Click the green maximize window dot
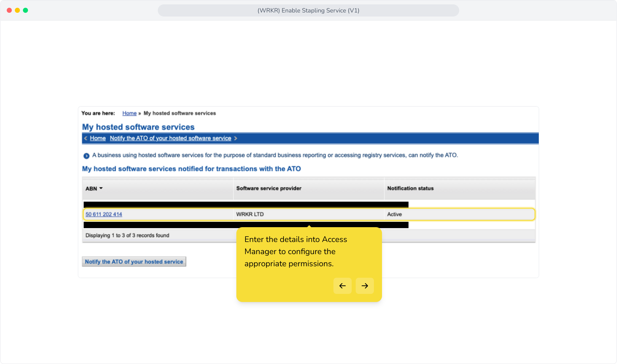Screen dimensions: 617x364 [x=25, y=10]
